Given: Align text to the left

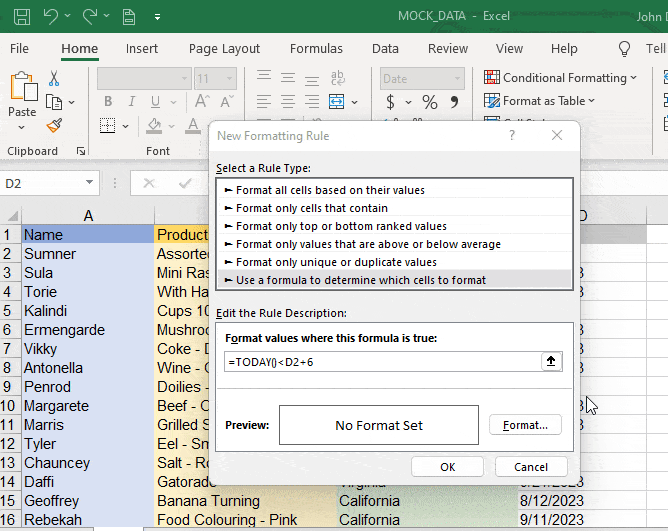Looking at the screenshot, I should (x=264, y=101).
